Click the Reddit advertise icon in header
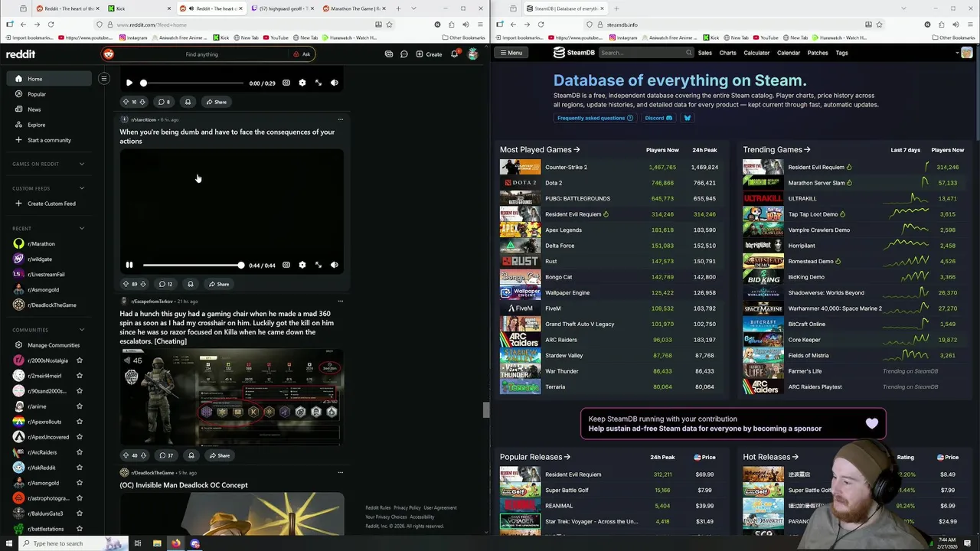Screen dimensions: 980x551 pyautogui.click(x=389, y=54)
